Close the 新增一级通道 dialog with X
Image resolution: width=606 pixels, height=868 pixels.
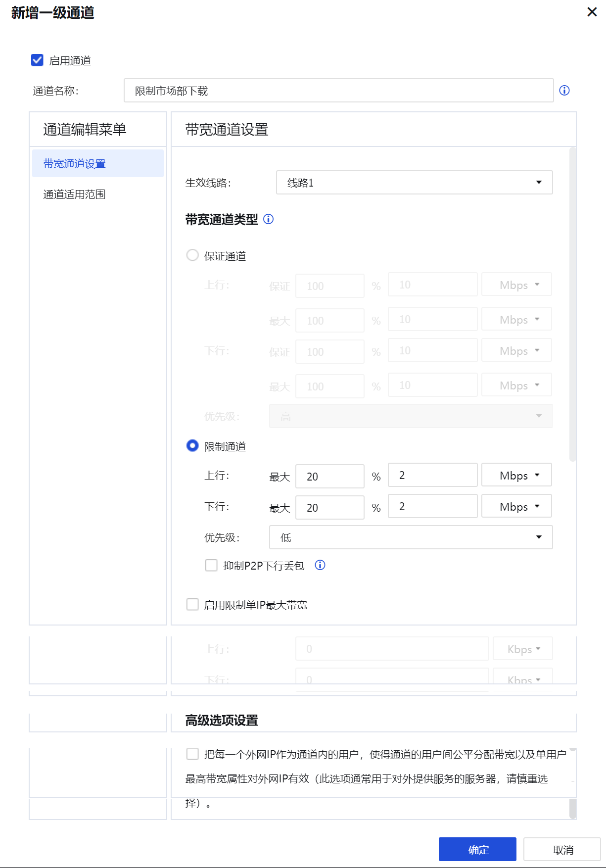click(x=592, y=12)
